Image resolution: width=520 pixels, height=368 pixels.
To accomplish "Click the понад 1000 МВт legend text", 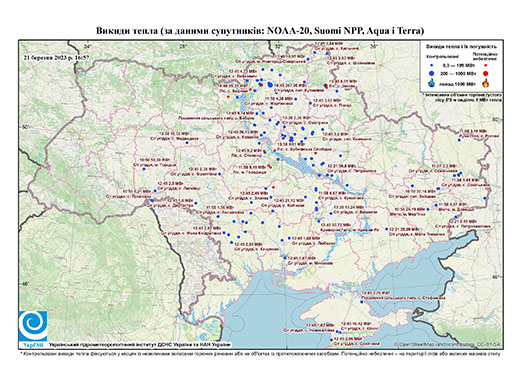I will coord(458,83).
